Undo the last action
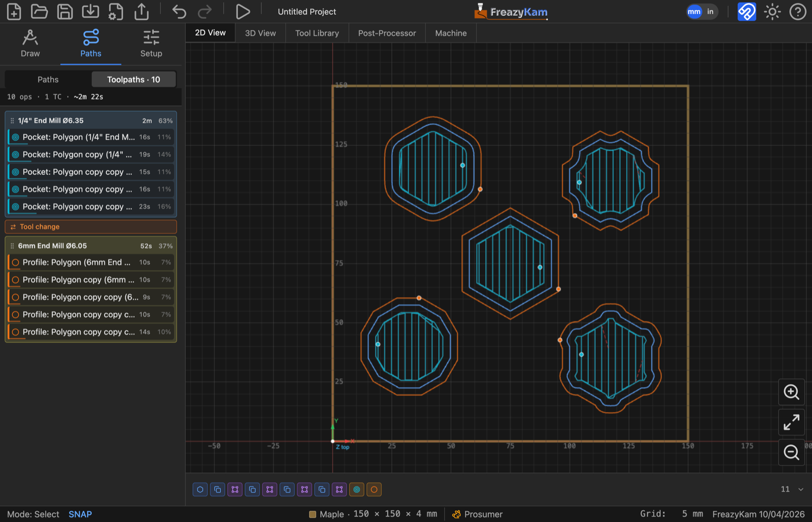The width and height of the screenshot is (812, 522). click(x=179, y=11)
